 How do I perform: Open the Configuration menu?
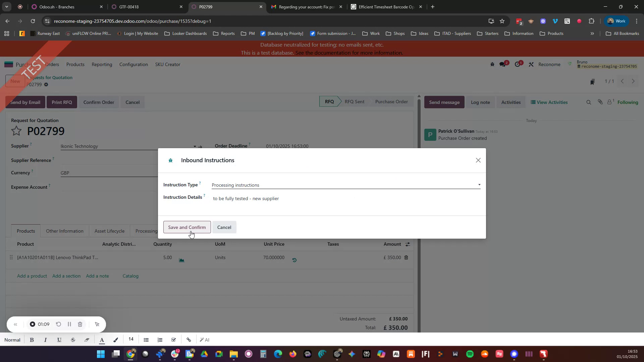[x=133, y=64]
